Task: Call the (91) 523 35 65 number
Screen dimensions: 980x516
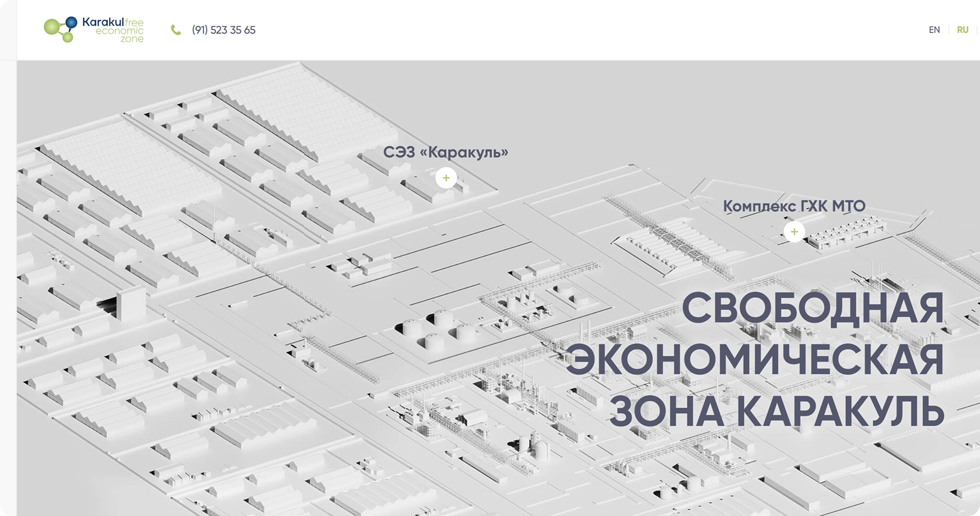Action: coord(223,30)
